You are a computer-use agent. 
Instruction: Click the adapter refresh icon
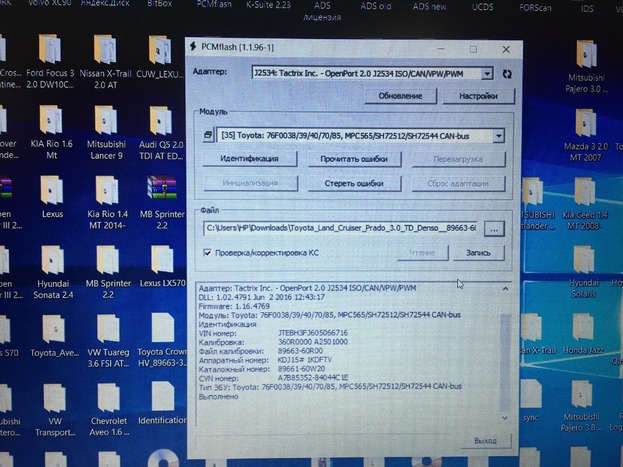[x=507, y=73]
